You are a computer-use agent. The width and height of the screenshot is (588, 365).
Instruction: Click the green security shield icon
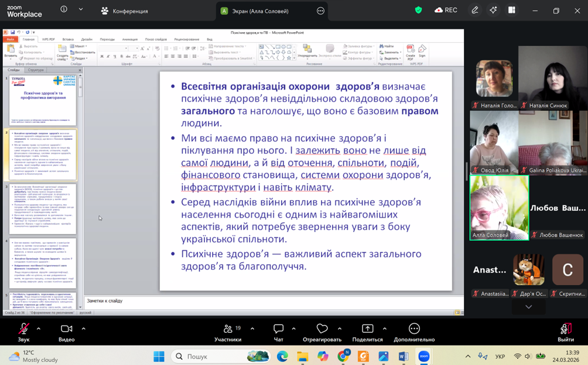(x=418, y=10)
